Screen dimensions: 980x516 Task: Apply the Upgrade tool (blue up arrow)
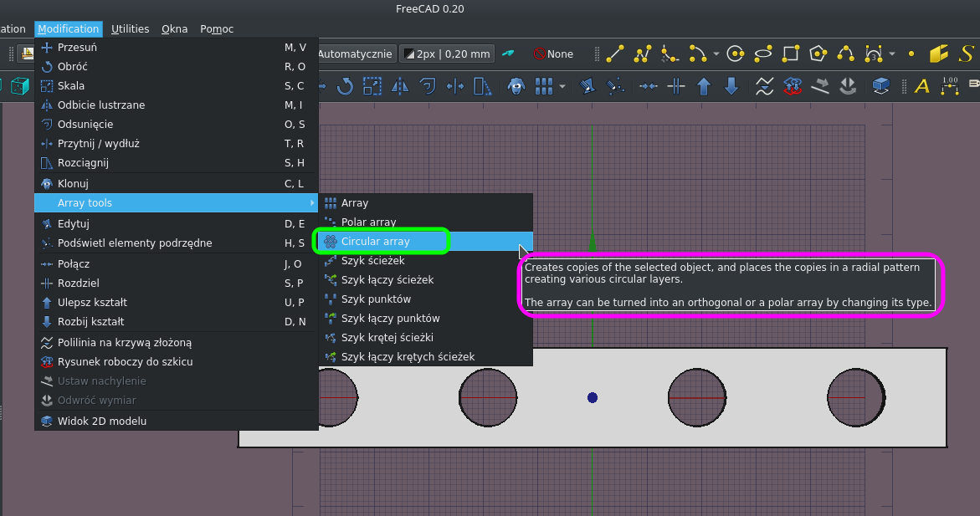pyautogui.click(x=704, y=85)
